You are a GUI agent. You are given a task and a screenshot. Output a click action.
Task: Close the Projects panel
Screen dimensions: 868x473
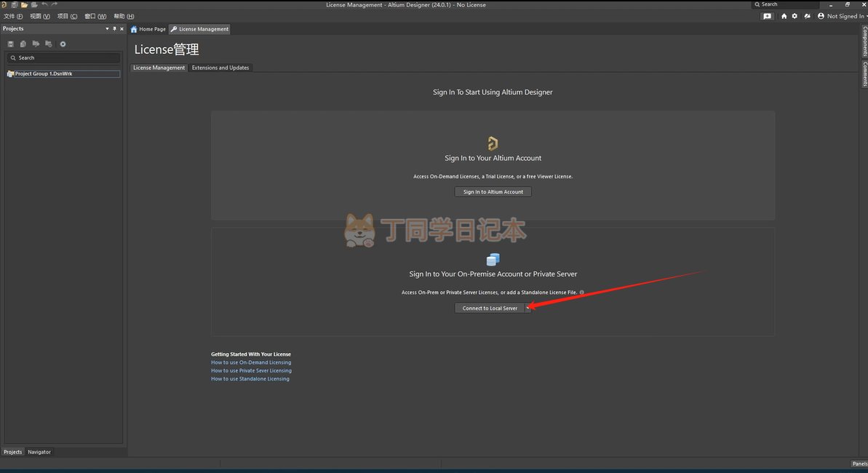click(122, 29)
